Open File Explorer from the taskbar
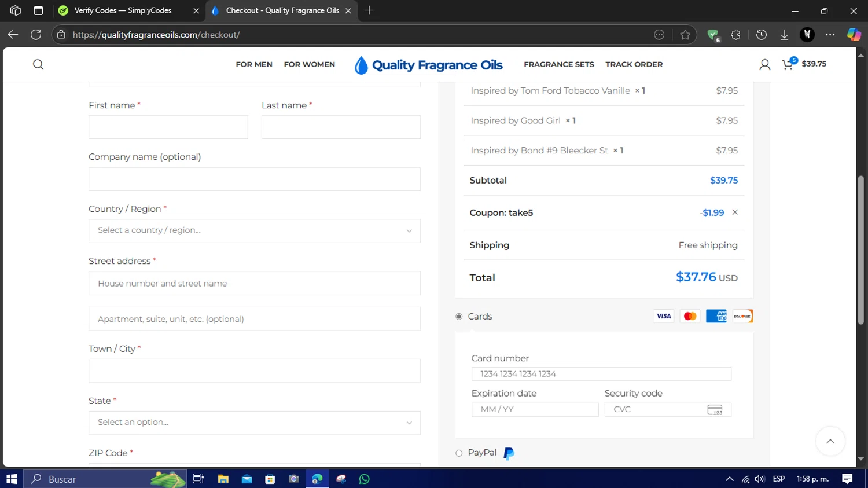This screenshot has width=868, height=488. click(x=223, y=479)
